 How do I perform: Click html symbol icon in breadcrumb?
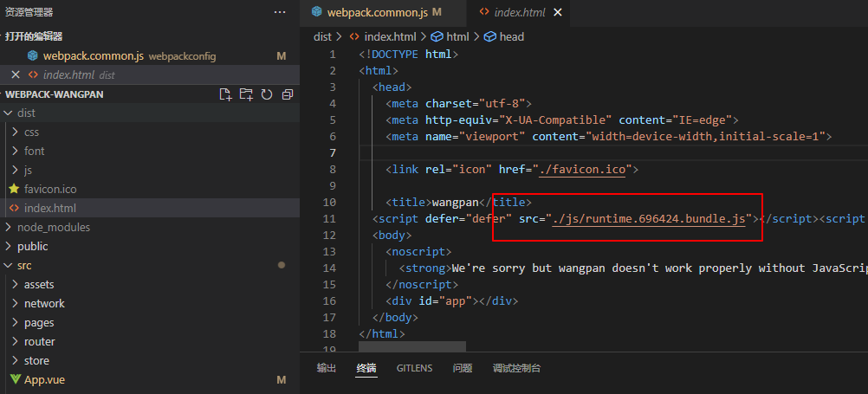pyautogui.click(x=437, y=37)
